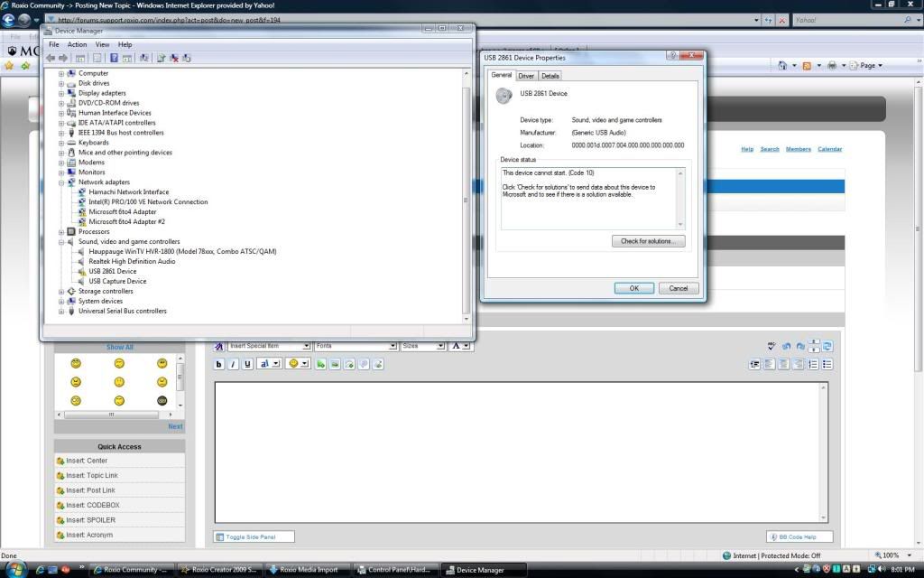Switch to the Details tab
Image resolution: width=924 pixels, height=578 pixels.
click(550, 76)
